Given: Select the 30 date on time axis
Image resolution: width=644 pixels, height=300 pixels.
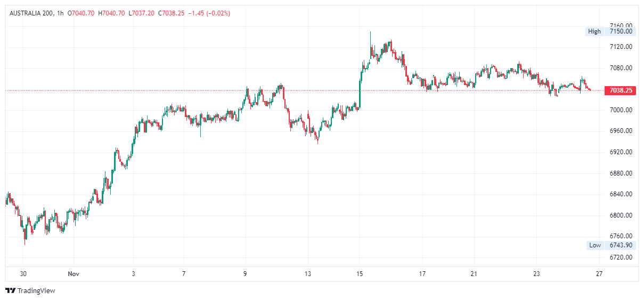Looking at the screenshot, I should point(23,274).
